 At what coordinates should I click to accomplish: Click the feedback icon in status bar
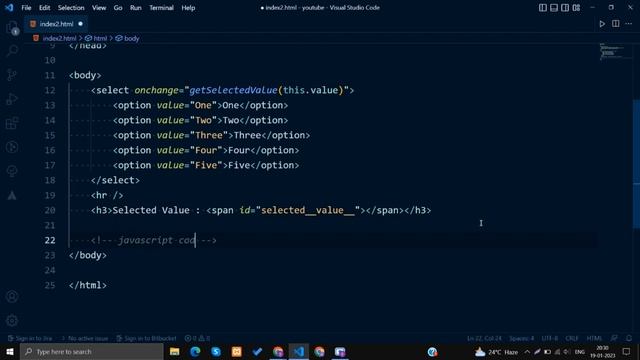(x=614, y=338)
